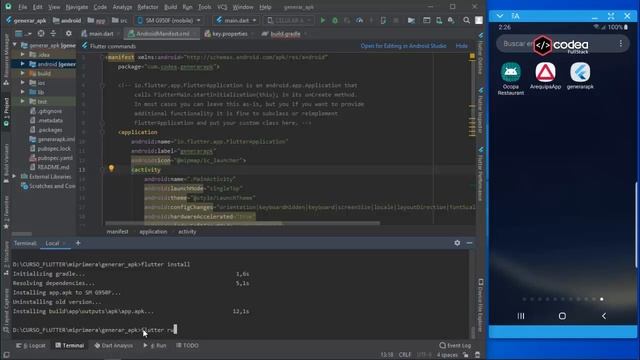Click the SDK Manager toolbar icon
The image size is (640, 360).
pos(451,20)
